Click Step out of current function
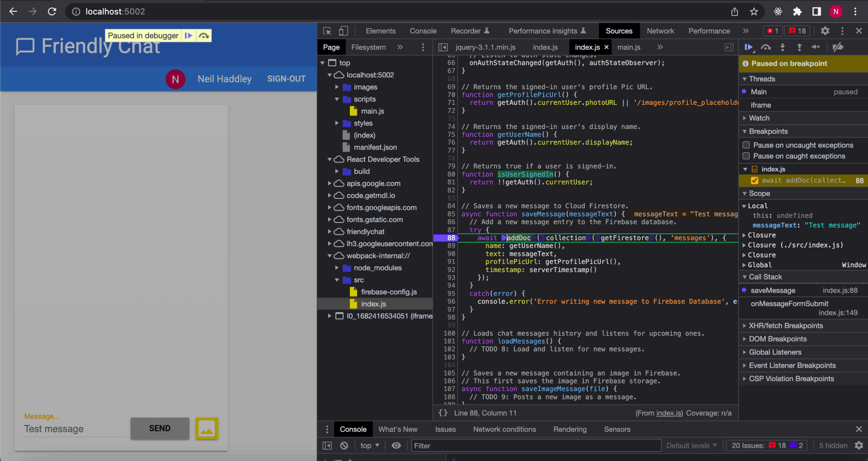Image resolution: width=868 pixels, height=461 pixels. point(799,47)
